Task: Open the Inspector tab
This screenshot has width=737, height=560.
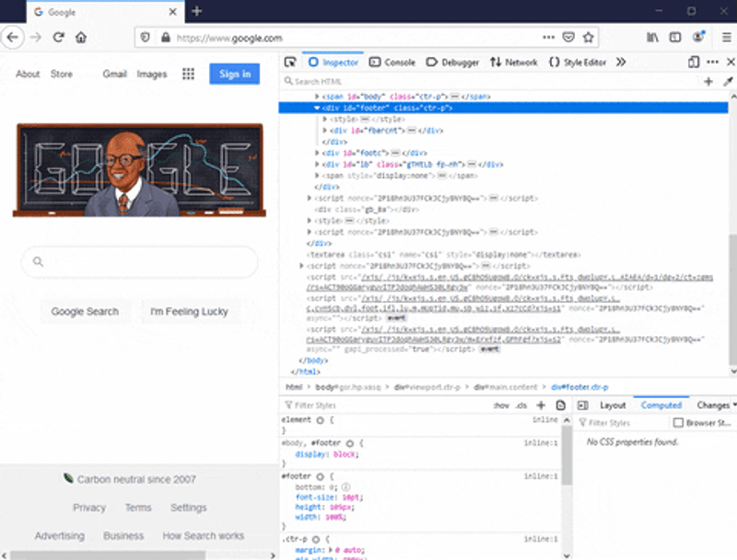Action: coord(333,62)
